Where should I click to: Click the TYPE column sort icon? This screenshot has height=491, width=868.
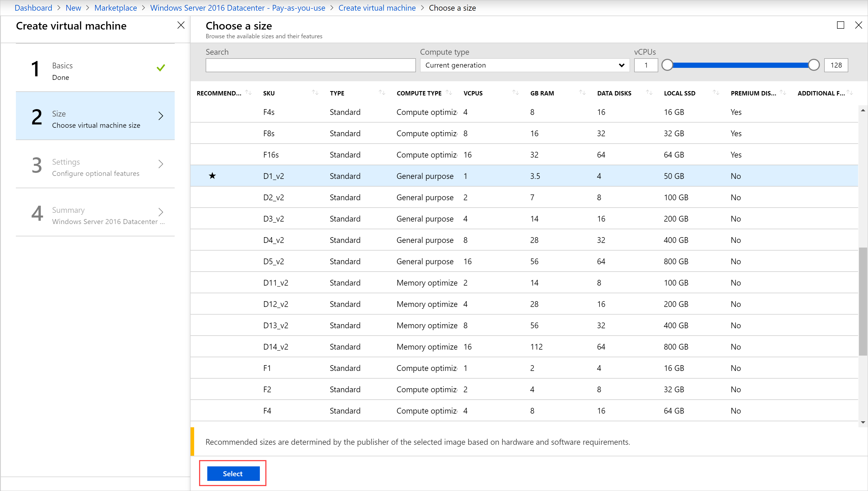[x=380, y=92]
